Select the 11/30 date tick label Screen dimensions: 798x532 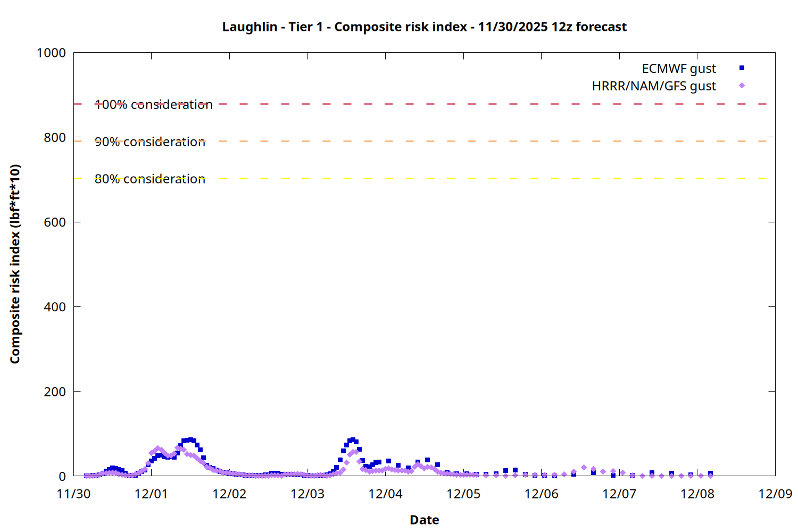(73, 494)
